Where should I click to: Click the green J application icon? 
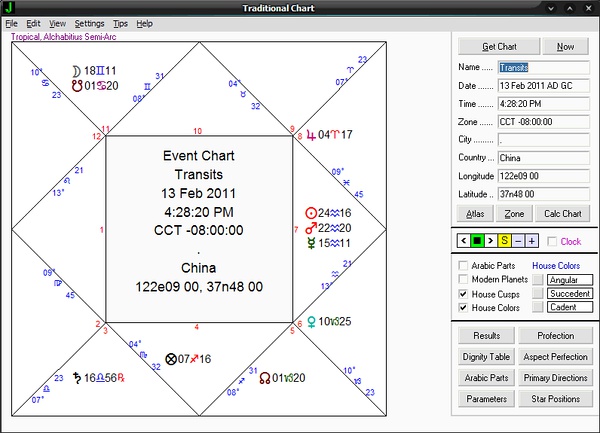click(8, 8)
